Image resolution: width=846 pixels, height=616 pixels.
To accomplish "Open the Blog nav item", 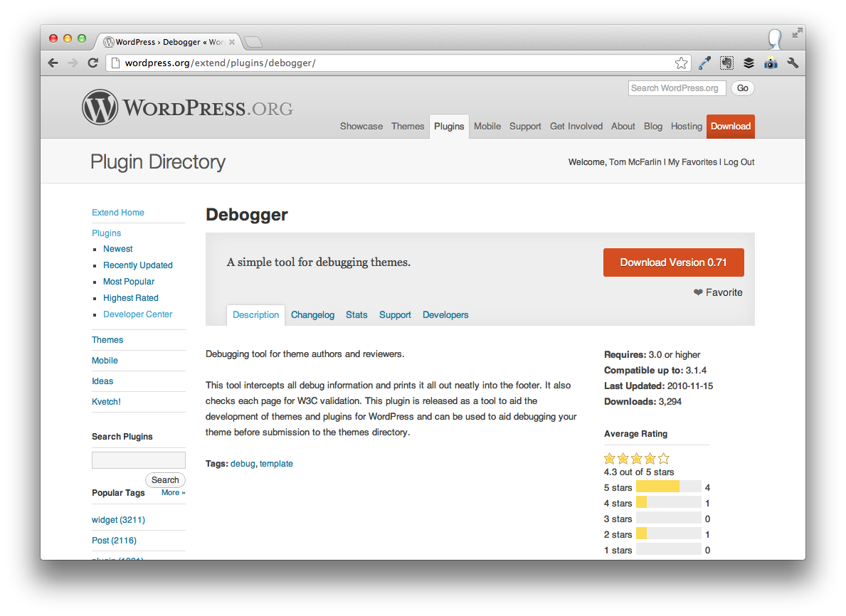I will (653, 126).
